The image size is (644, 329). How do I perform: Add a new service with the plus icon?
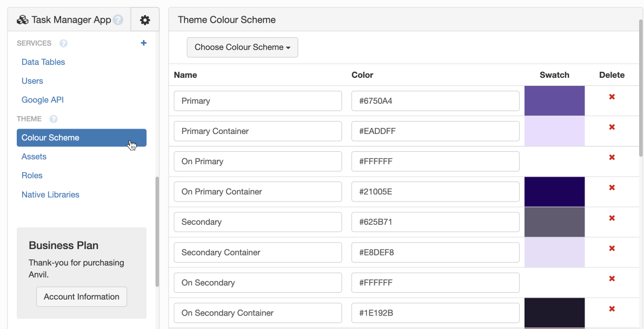click(x=143, y=43)
